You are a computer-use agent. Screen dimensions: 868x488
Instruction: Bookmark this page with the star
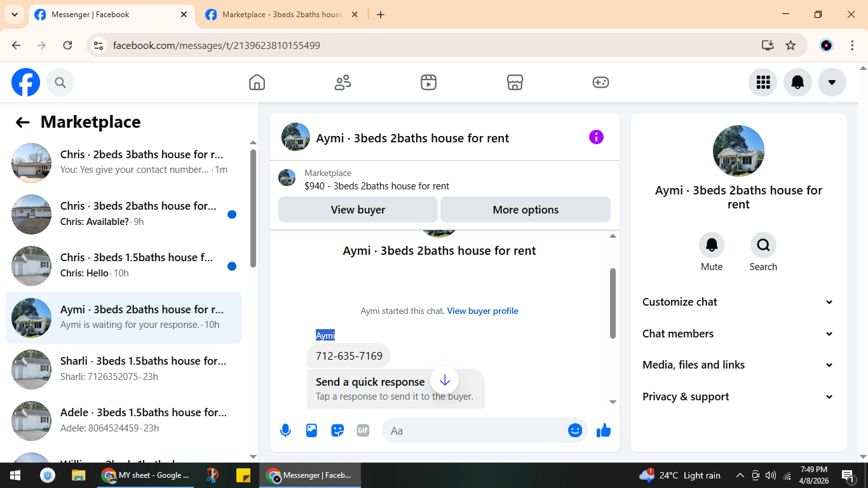click(x=790, y=45)
